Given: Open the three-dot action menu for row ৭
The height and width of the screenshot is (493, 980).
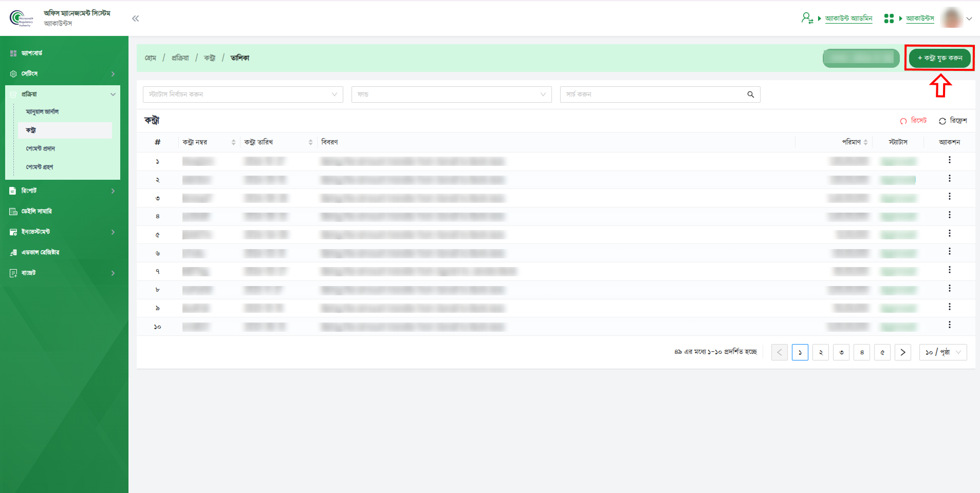Looking at the screenshot, I should point(949,270).
